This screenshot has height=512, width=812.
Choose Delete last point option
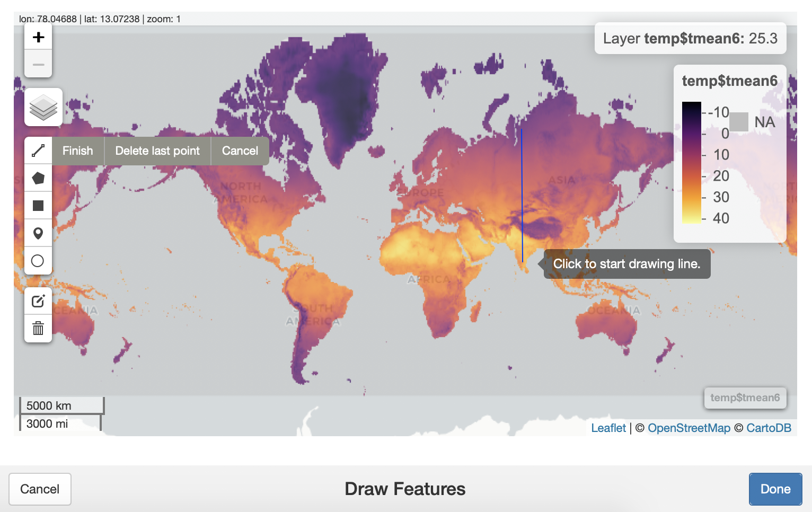[157, 151]
